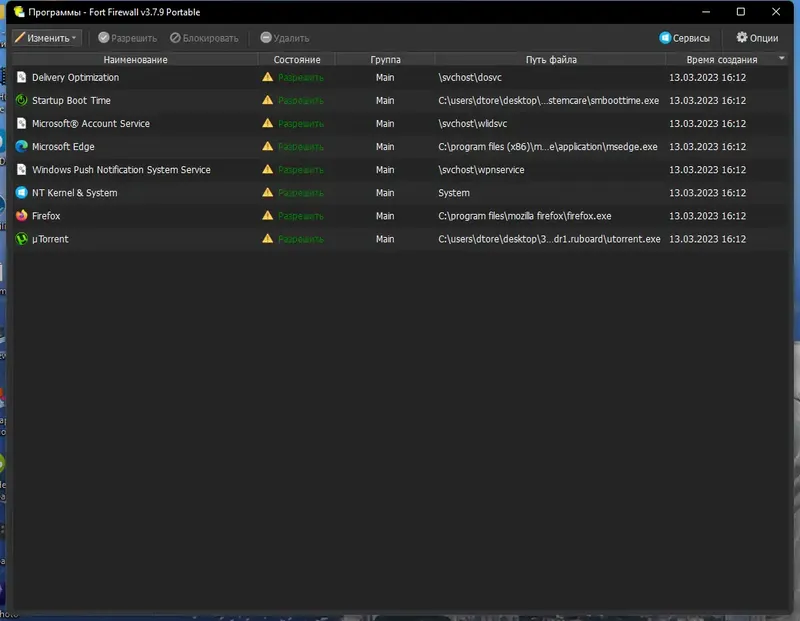Click the Microsoft Edge browser icon

pyautogui.click(x=21, y=146)
